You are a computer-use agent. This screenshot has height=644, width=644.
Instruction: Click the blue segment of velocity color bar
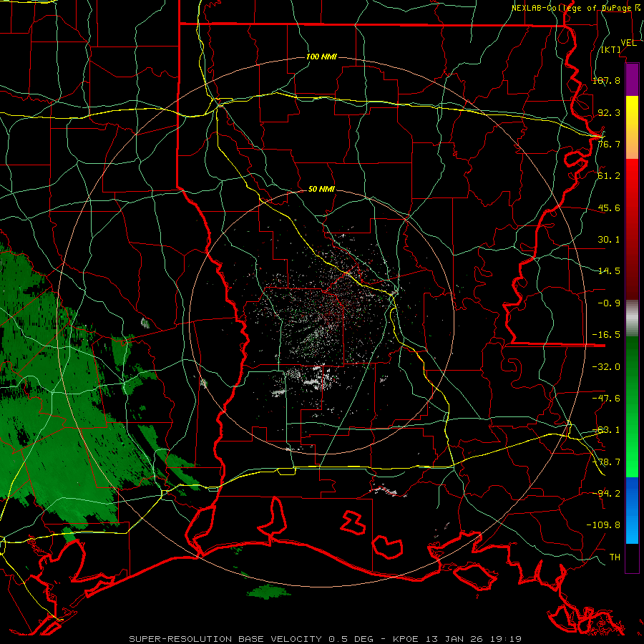[632, 510]
